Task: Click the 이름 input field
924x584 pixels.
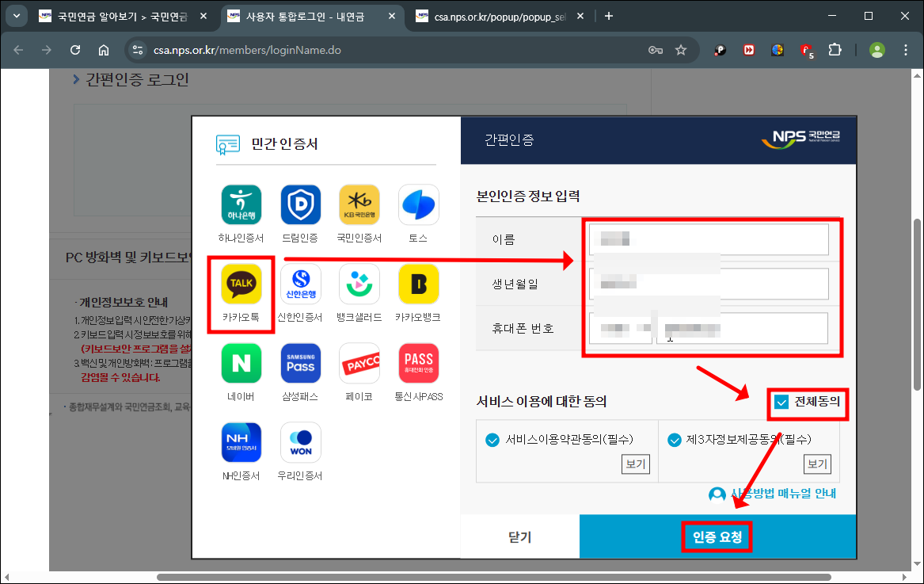Action: 709,239
